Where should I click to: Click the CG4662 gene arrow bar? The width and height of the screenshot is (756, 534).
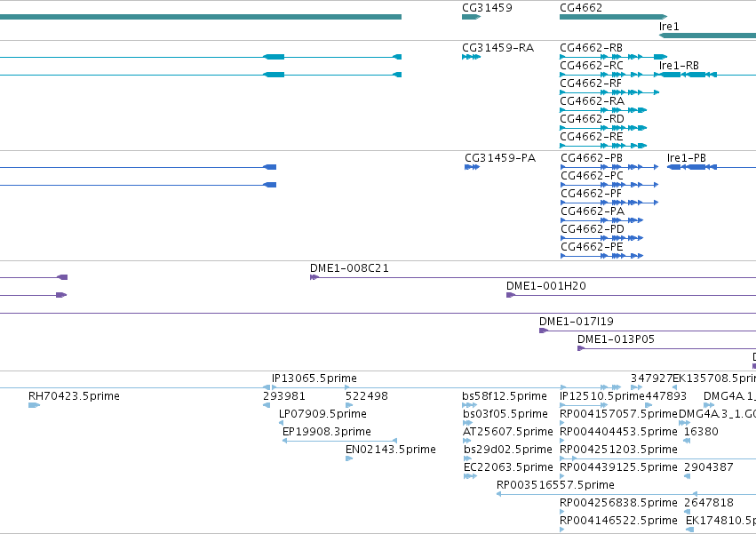coord(613,18)
